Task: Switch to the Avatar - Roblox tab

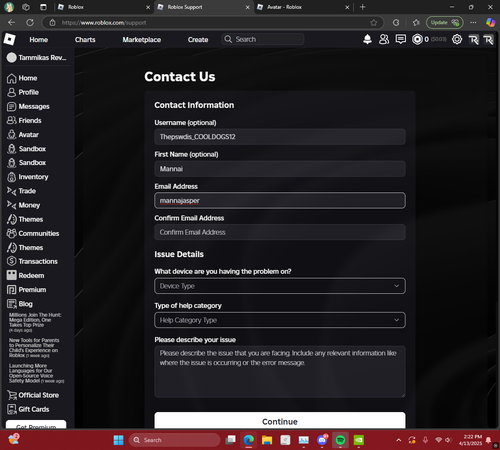Action: tap(303, 7)
